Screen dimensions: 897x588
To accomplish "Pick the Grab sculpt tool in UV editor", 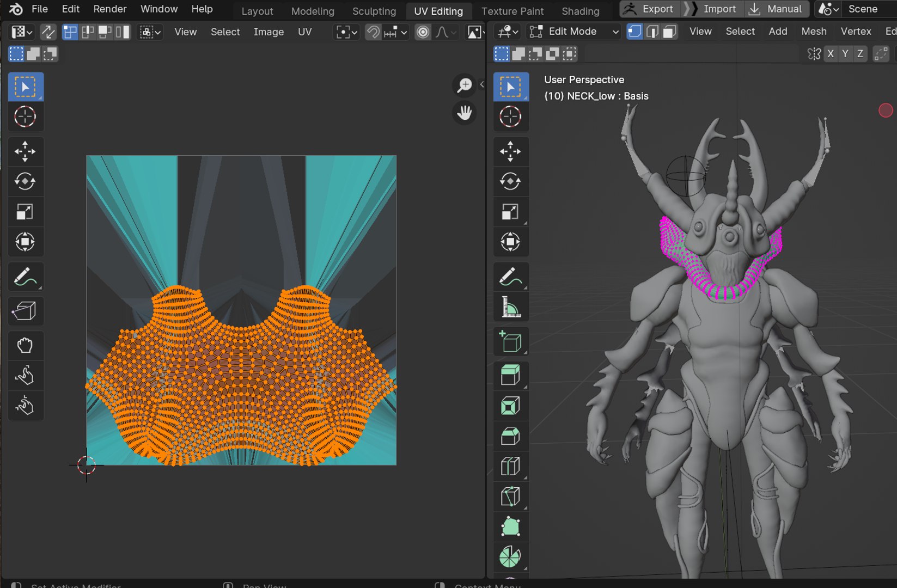I will click(25, 345).
